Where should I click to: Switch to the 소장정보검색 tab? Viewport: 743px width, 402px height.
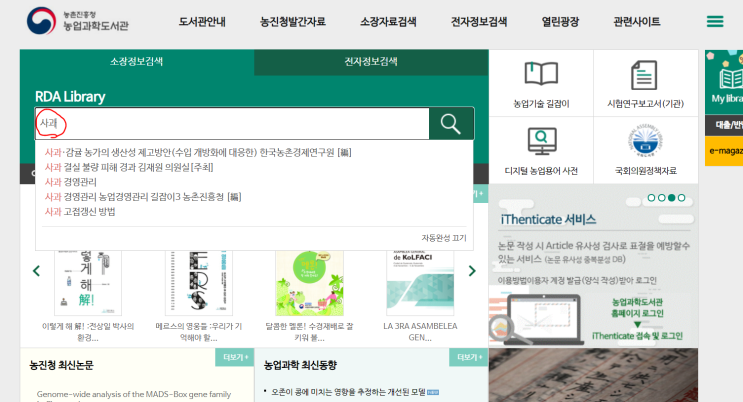[136, 62]
